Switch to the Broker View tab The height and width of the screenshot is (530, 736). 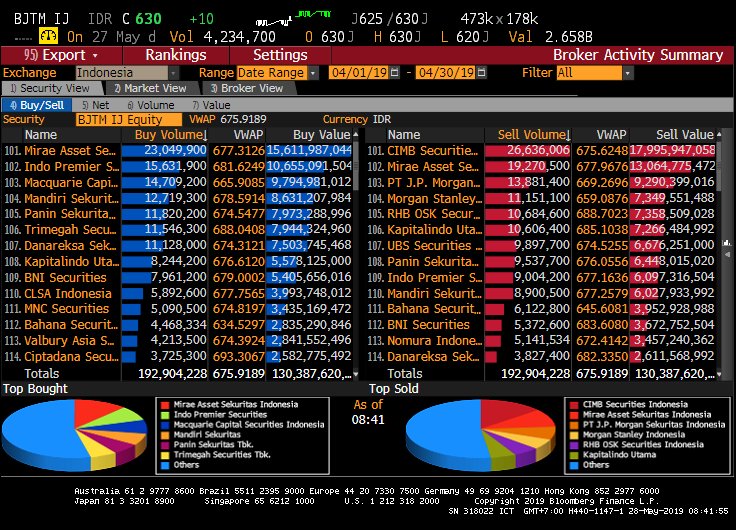(x=247, y=88)
